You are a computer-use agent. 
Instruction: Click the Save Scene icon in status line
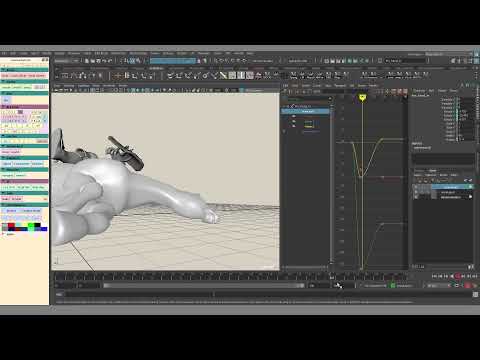(x=98, y=61)
